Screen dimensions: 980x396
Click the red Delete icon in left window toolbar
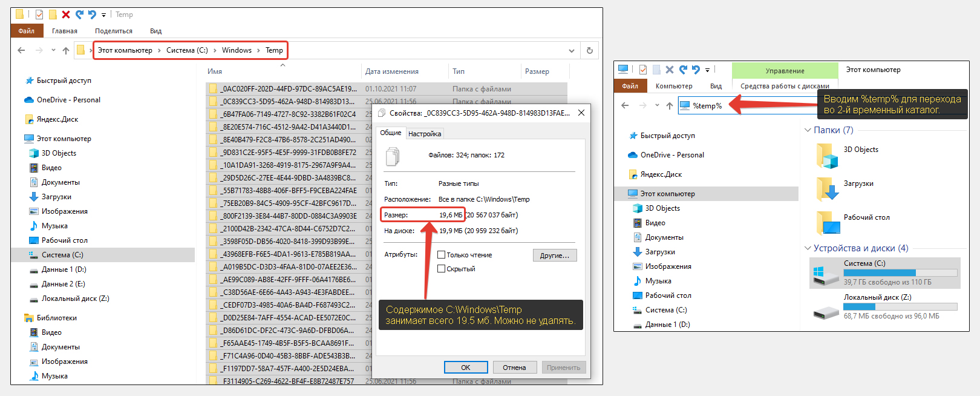[66, 15]
